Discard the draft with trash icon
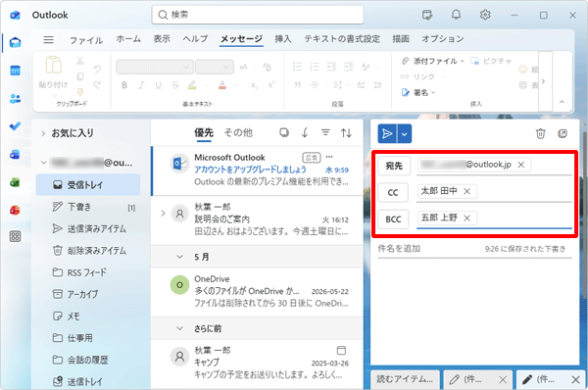 540,133
